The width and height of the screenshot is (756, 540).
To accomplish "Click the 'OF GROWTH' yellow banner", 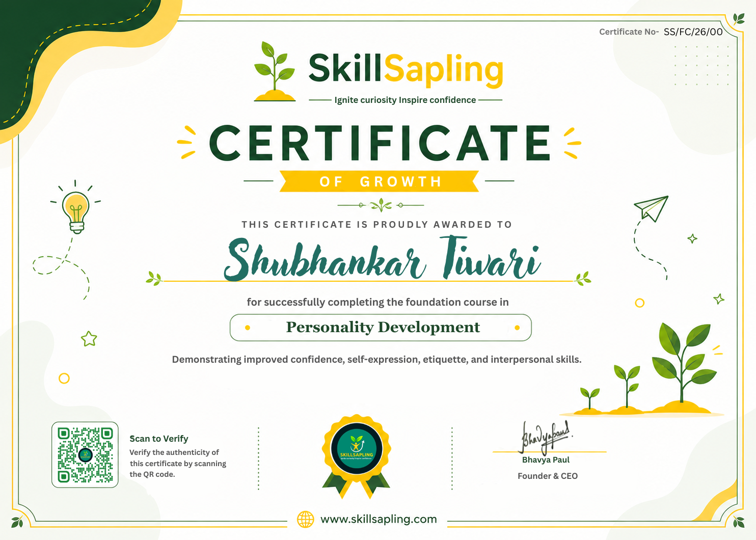I will pyautogui.click(x=380, y=181).
